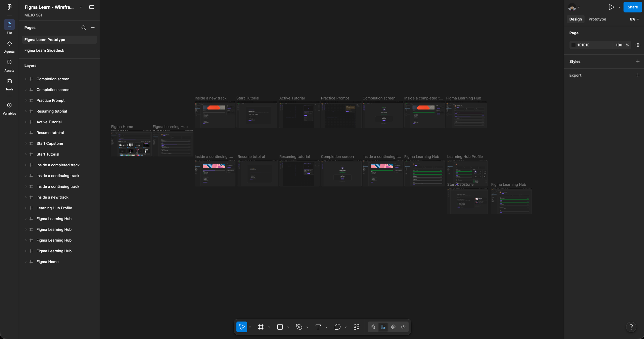This screenshot has width=644, height=339.
Task: Add an export setting with plus
Action: [638, 75]
